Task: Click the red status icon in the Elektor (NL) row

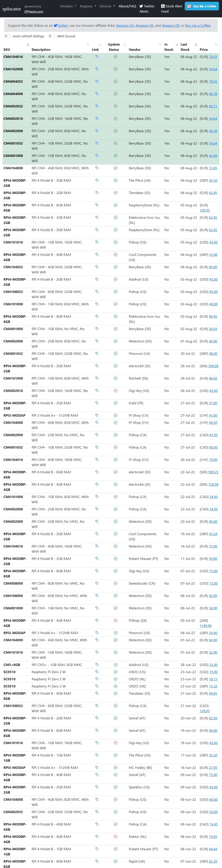Action: pyautogui.click(x=116, y=836)
